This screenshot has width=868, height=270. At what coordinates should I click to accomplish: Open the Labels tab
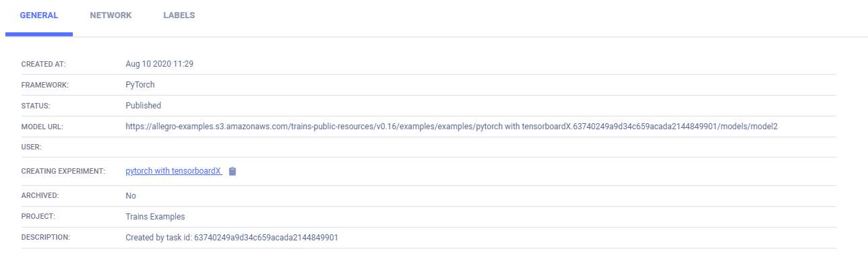[x=179, y=15]
